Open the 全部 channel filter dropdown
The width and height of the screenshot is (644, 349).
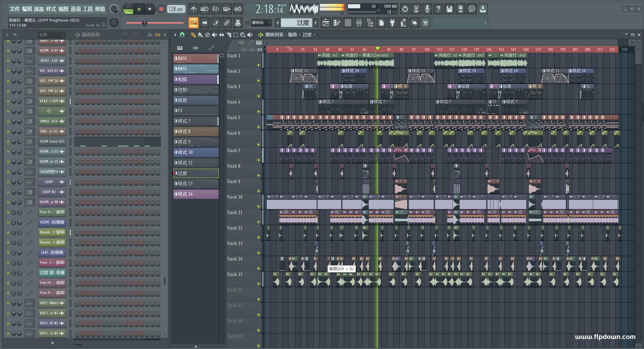(51, 35)
